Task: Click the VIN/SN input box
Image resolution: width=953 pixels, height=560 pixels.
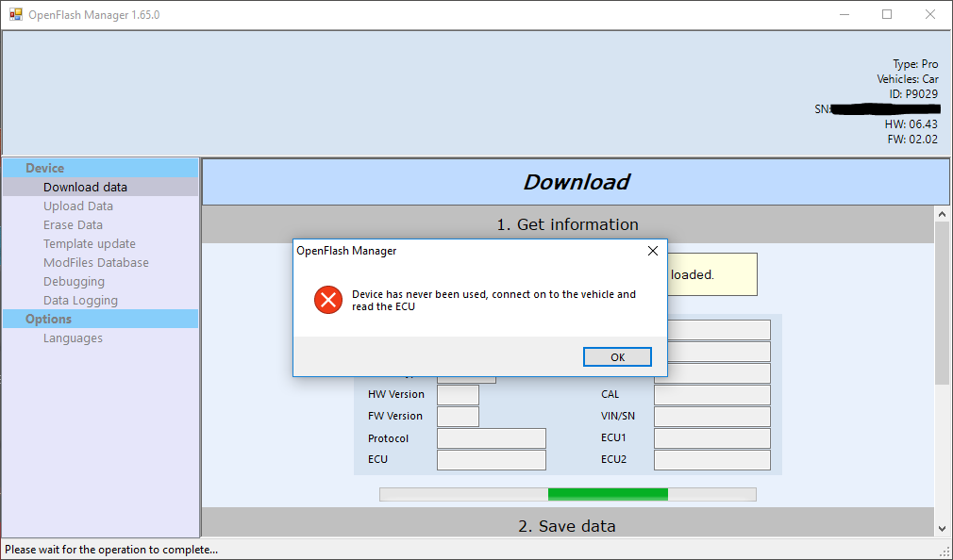Action: point(711,416)
